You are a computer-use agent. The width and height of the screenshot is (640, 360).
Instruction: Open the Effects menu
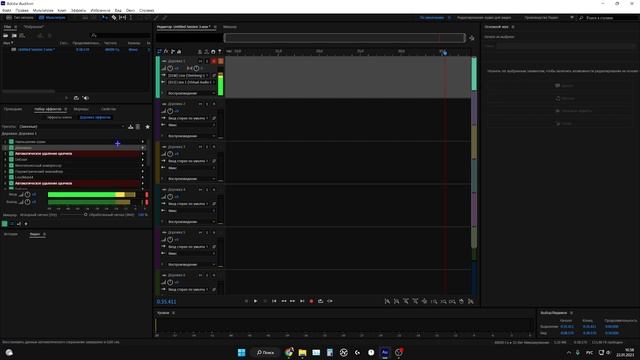click(x=78, y=10)
